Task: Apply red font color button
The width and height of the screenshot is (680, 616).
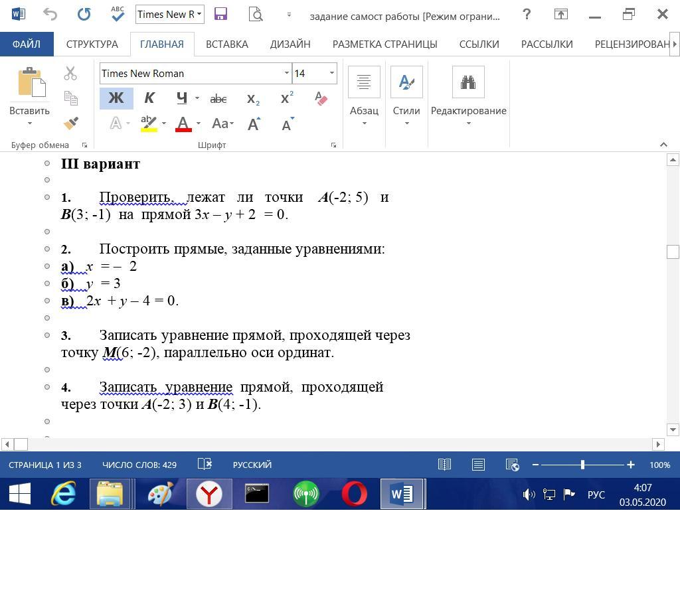Action: click(183, 123)
